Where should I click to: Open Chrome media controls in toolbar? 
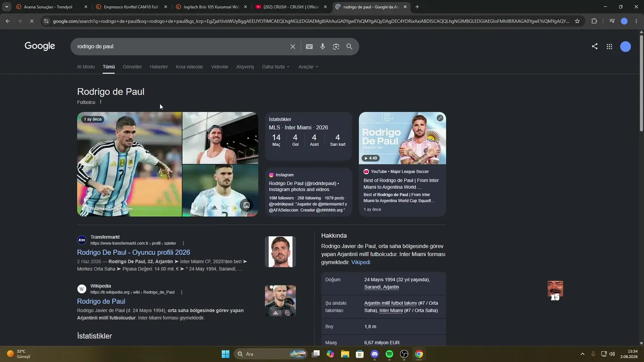click(612, 21)
